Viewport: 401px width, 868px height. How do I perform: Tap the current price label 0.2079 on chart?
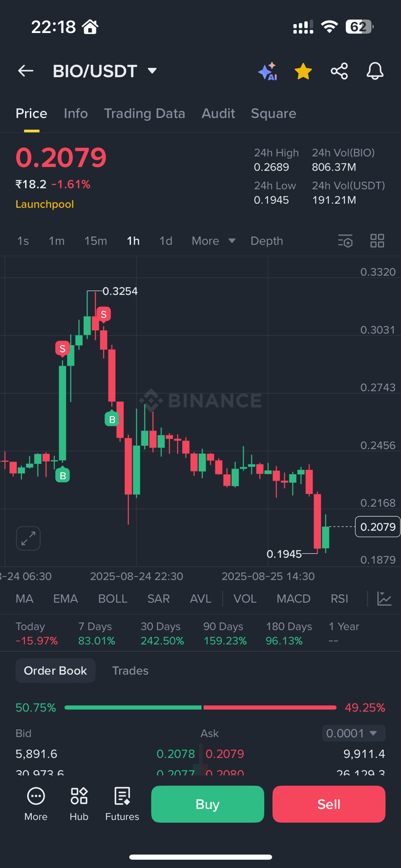click(x=378, y=527)
